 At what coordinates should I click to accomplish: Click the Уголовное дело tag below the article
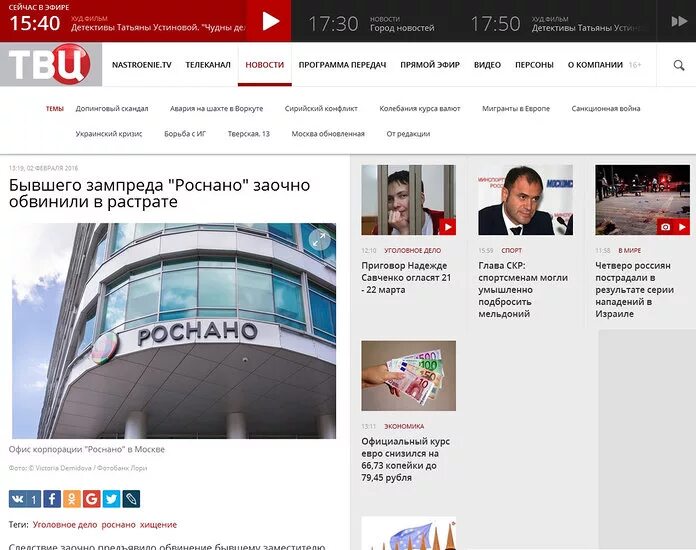coord(65,525)
